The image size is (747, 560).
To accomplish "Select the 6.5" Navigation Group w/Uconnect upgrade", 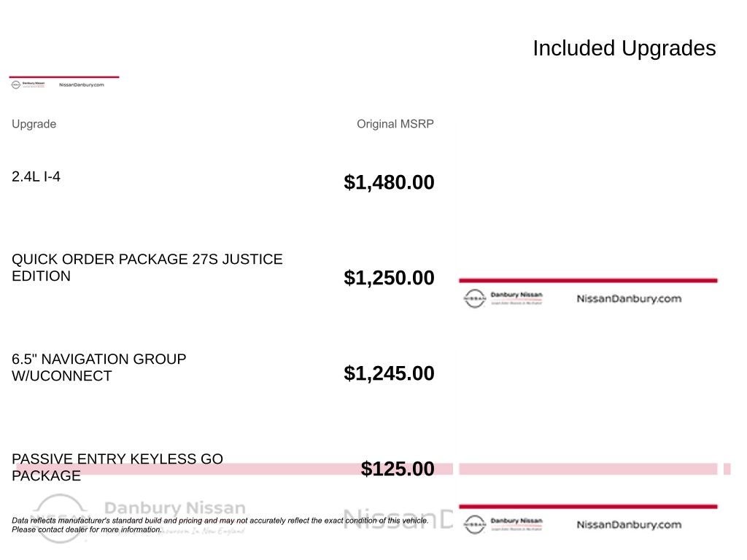I will pyautogui.click(x=98, y=367).
